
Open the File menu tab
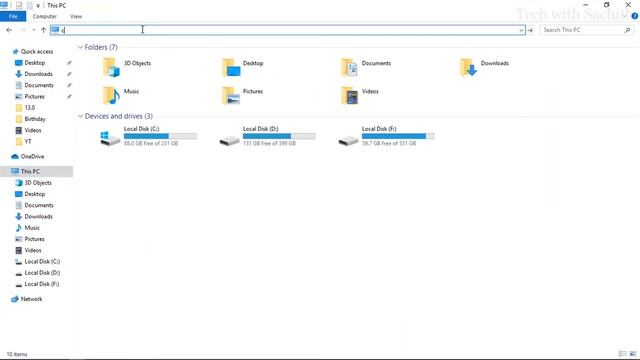(x=13, y=16)
